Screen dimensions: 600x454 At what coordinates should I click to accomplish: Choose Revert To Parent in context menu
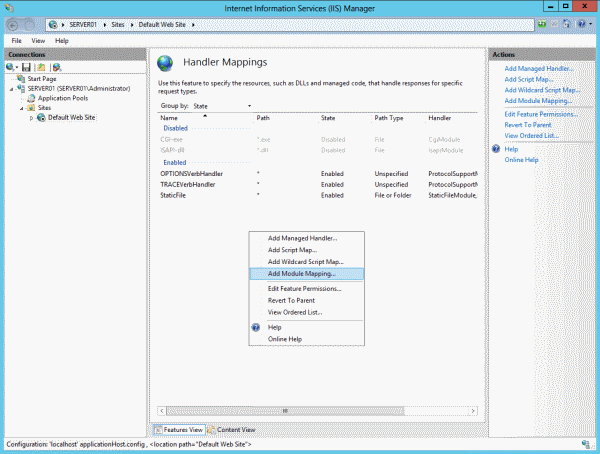[x=307, y=300]
